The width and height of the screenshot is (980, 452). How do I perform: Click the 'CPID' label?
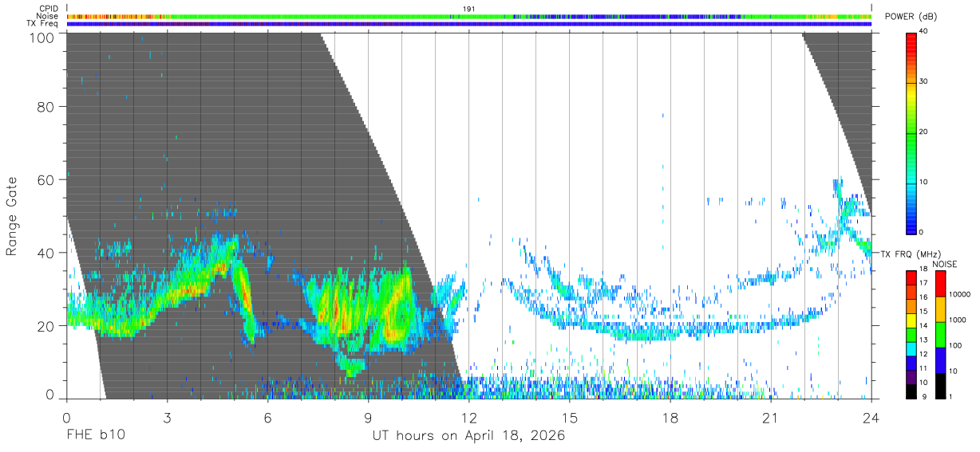48,9
